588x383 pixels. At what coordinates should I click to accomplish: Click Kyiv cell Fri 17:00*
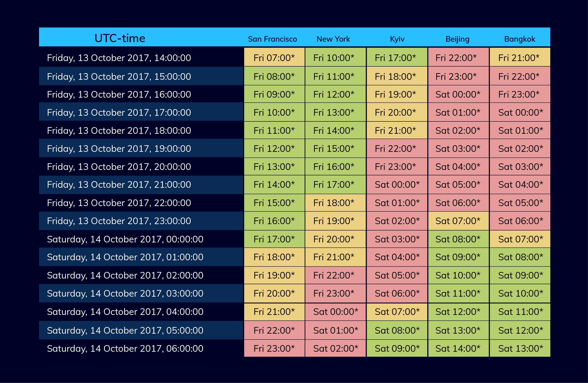[x=395, y=58]
